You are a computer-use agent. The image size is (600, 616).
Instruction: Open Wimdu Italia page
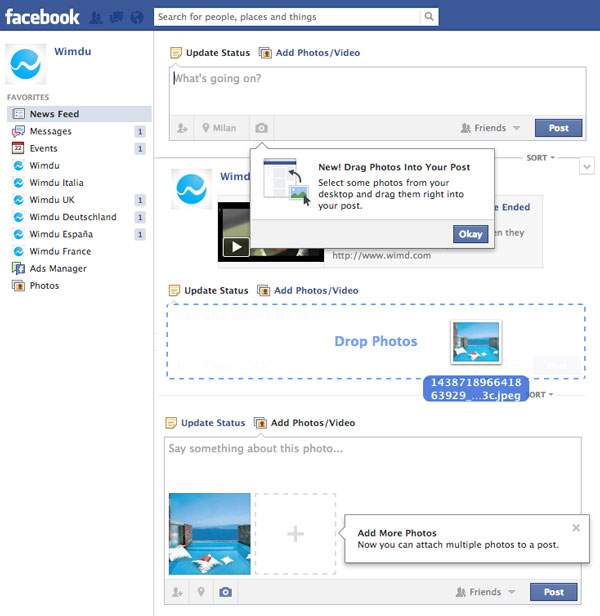56,183
